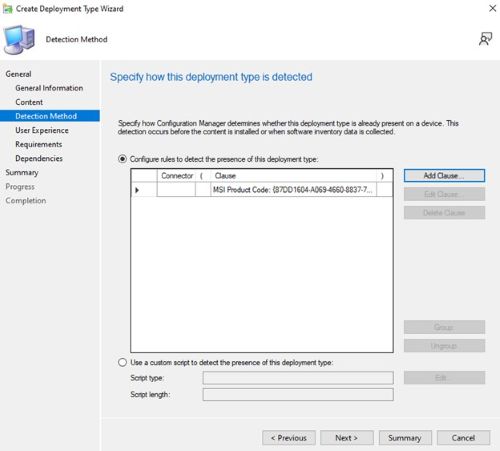Viewport: 500px width, 451px height.
Task: Select Configure rules to detect presence radio
Action: pos(122,159)
